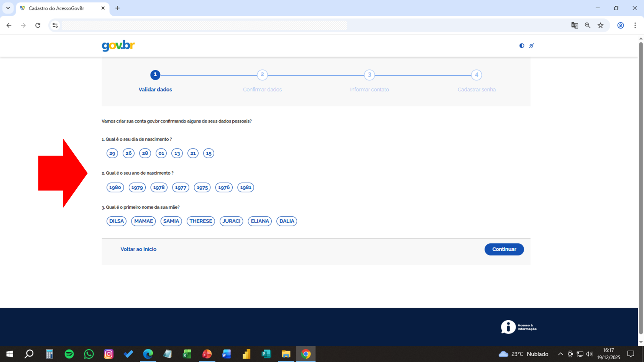Click the Acesso à Informação icon
This screenshot has height=362, width=644.
(518, 327)
